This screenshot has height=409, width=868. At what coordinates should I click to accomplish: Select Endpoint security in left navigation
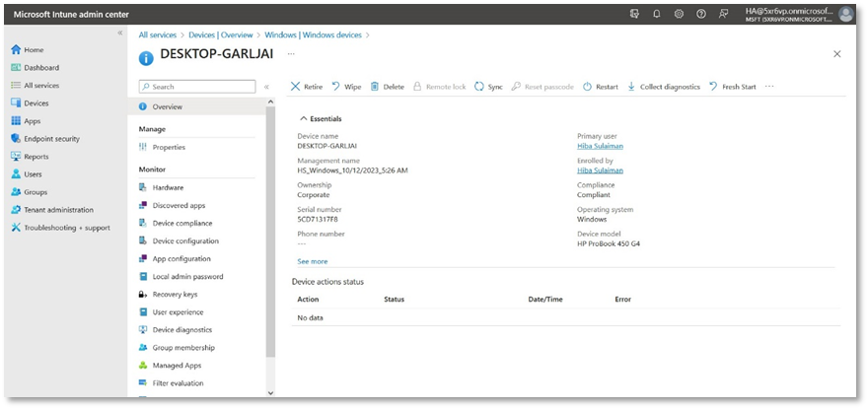pyautogui.click(x=51, y=139)
